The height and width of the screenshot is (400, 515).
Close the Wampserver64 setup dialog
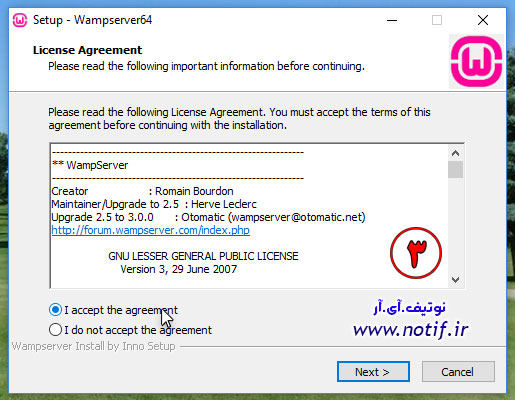pos(483,20)
